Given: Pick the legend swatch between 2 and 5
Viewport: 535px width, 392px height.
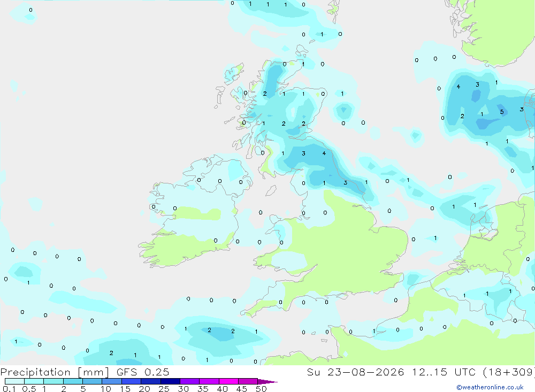Looking at the screenshot, I should pyautogui.click(x=73, y=381).
